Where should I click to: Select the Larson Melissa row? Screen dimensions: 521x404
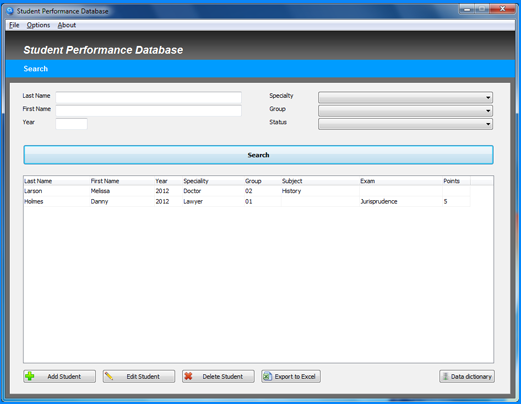coord(247,191)
